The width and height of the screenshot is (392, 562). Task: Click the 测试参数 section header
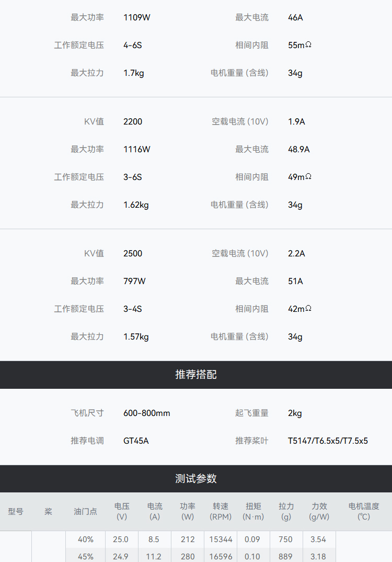(196, 479)
